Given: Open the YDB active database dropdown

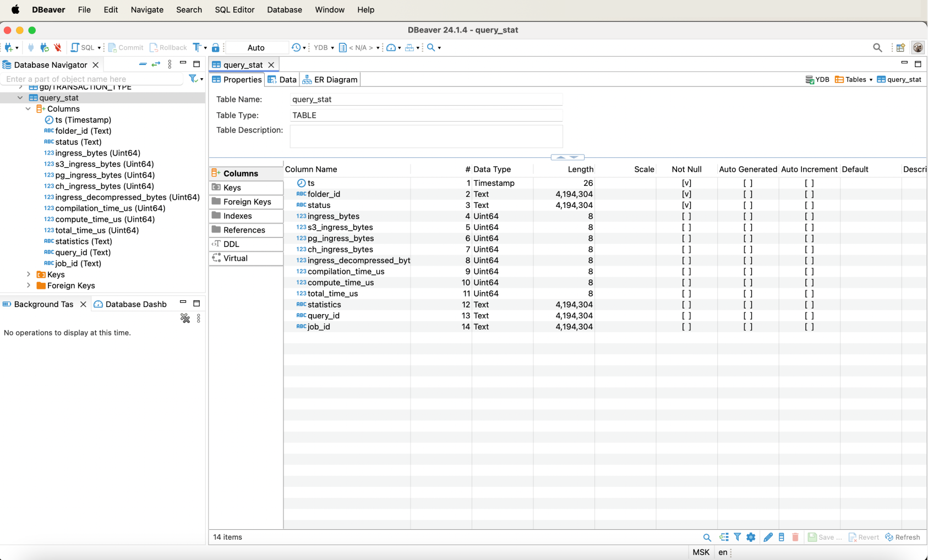Looking at the screenshot, I should tap(324, 48).
